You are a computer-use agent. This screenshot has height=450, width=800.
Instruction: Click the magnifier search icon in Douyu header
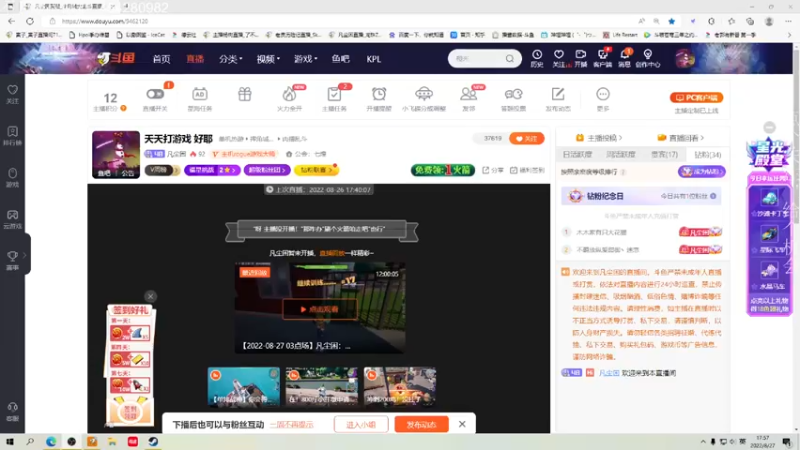[510, 59]
